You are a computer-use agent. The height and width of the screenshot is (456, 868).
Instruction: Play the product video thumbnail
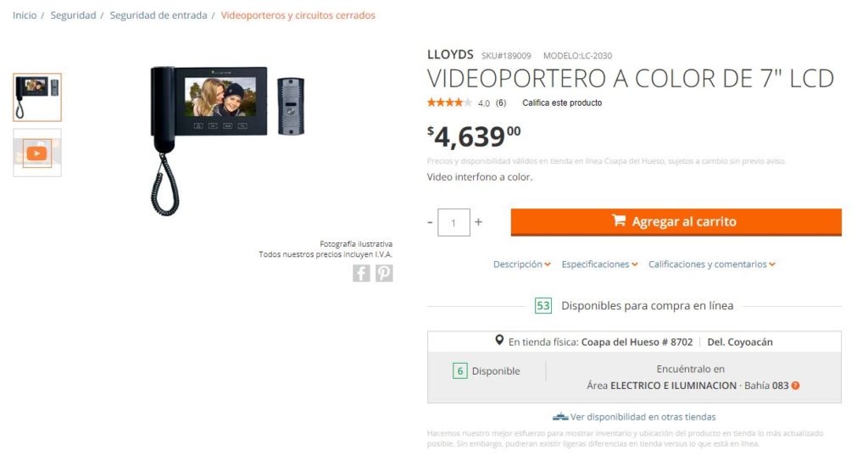point(37,153)
